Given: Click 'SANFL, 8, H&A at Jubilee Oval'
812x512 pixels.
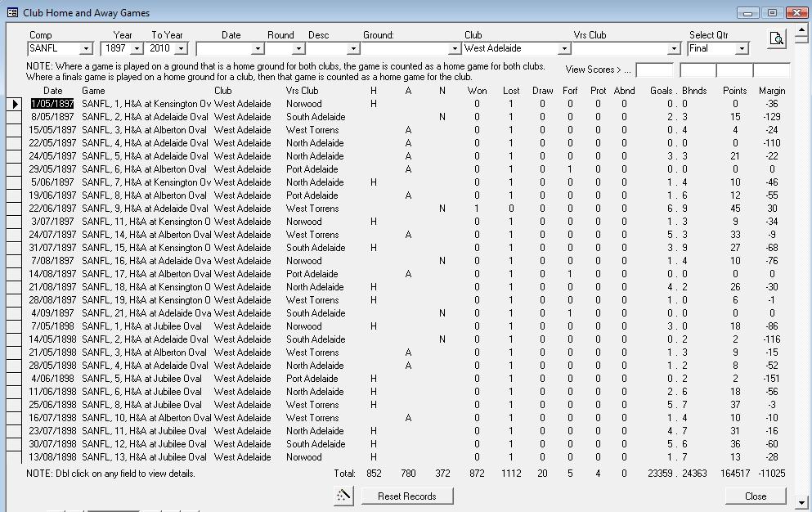Looking at the screenshot, I should (142, 405).
